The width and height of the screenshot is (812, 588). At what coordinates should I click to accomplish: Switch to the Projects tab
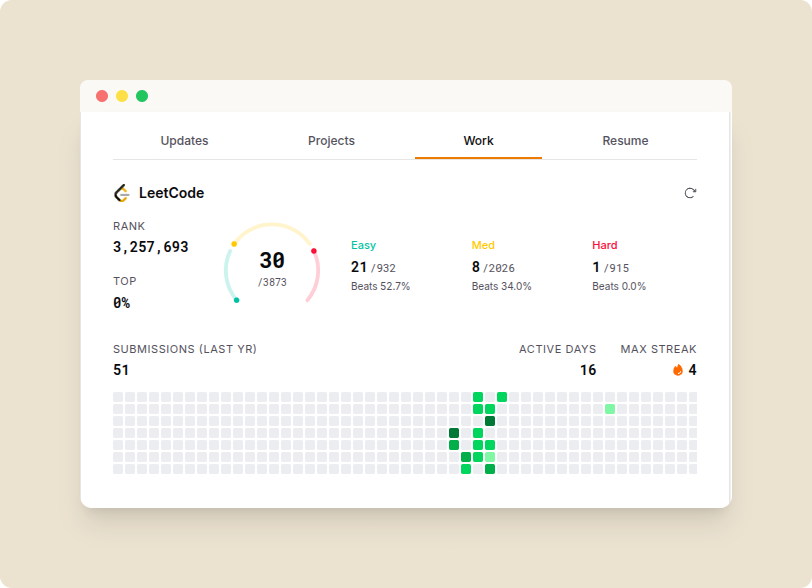[331, 141]
